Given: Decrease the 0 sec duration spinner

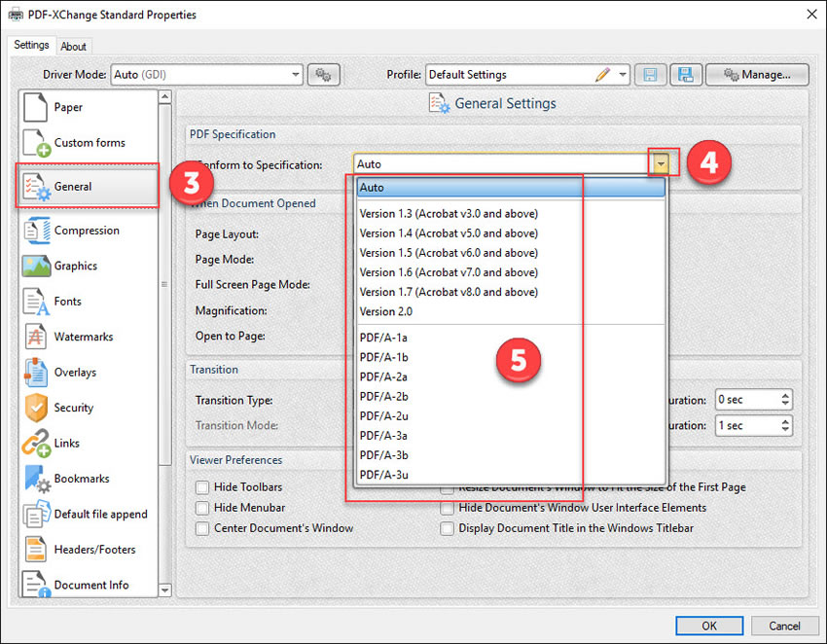Looking at the screenshot, I should [x=785, y=405].
